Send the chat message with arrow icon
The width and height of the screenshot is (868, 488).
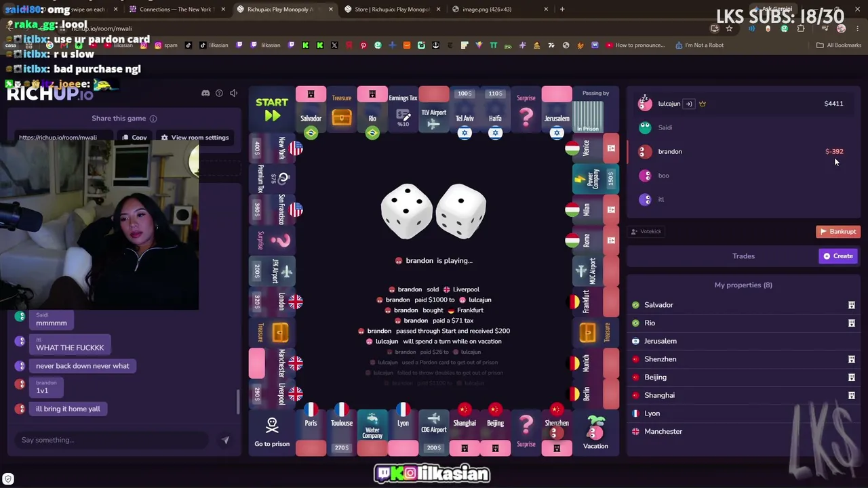coord(225,440)
